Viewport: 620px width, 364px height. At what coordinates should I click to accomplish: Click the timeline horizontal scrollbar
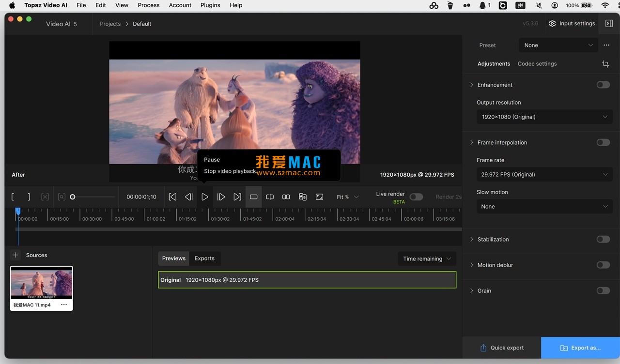pyautogui.click(x=238, y=229)
